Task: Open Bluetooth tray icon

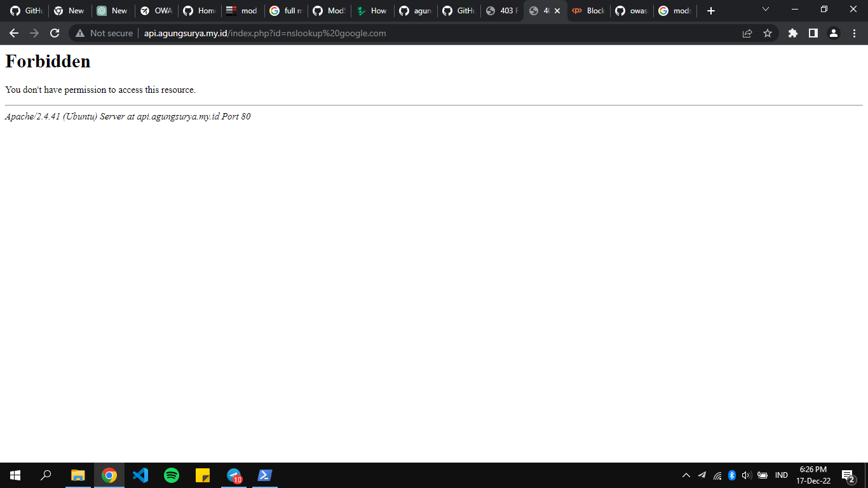Action: [731, 475]
